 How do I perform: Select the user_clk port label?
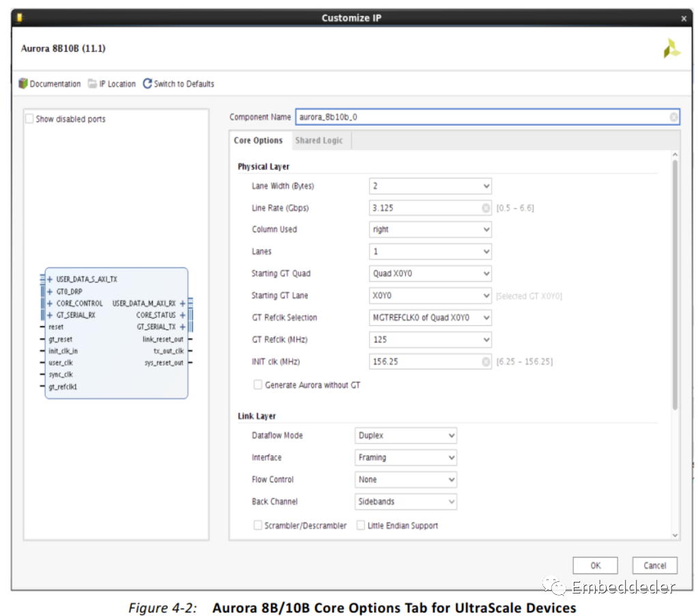click(x=61, y=363)
